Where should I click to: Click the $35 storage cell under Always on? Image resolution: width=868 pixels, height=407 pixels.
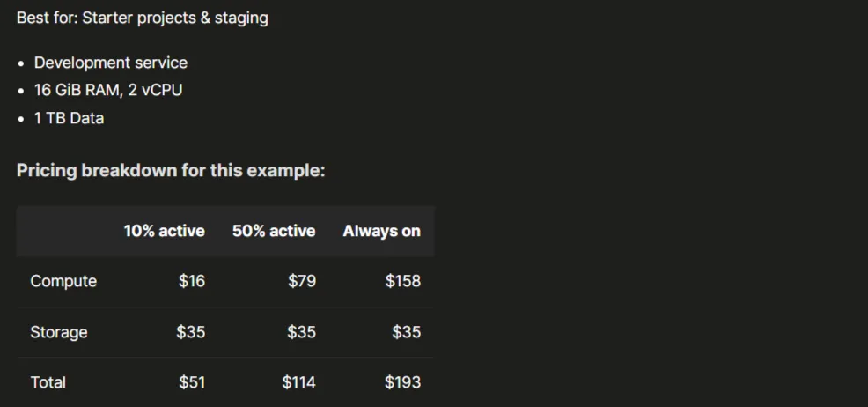point(407,332)
